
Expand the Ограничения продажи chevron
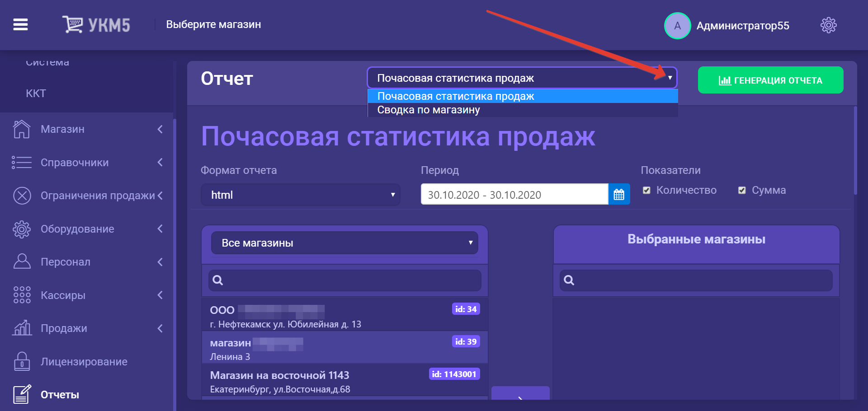pos(160,196)
